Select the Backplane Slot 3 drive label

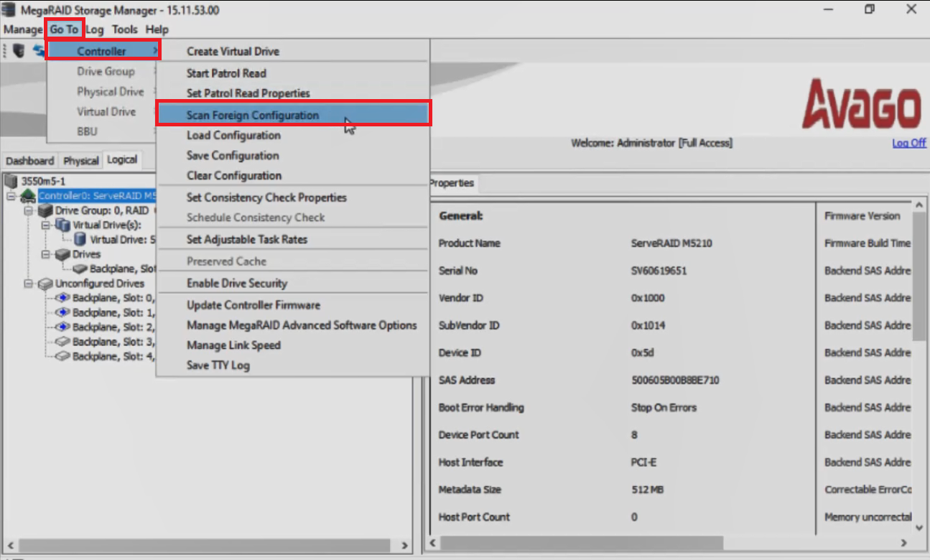click(113, 342)
